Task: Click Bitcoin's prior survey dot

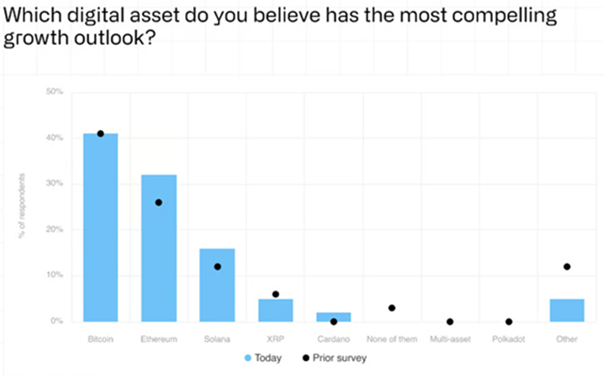Action: point(100,134)
